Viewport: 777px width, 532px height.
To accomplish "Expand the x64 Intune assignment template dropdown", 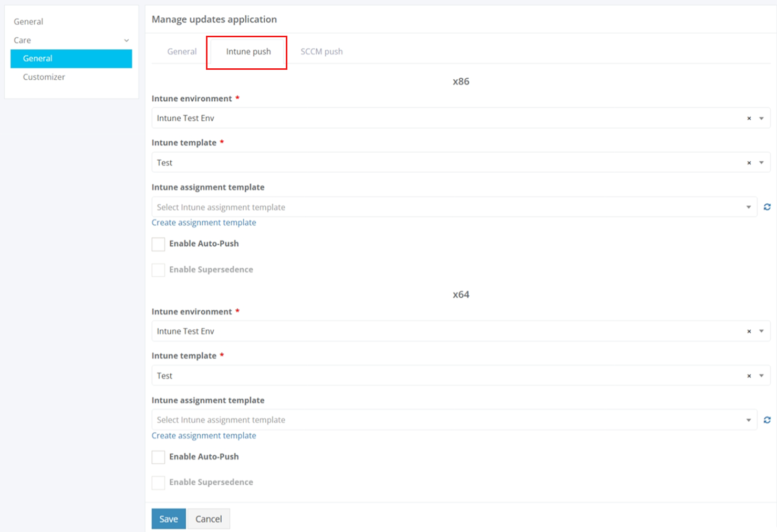I will pos(749,420).
